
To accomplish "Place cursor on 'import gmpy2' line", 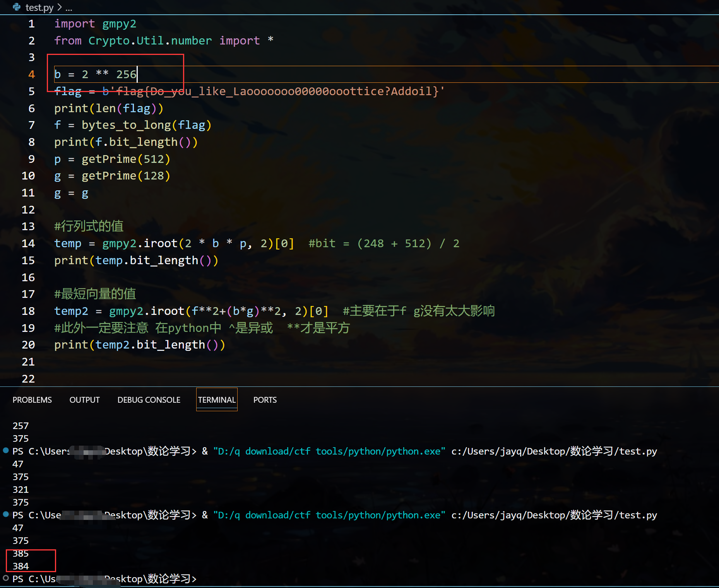I will 95,24.
